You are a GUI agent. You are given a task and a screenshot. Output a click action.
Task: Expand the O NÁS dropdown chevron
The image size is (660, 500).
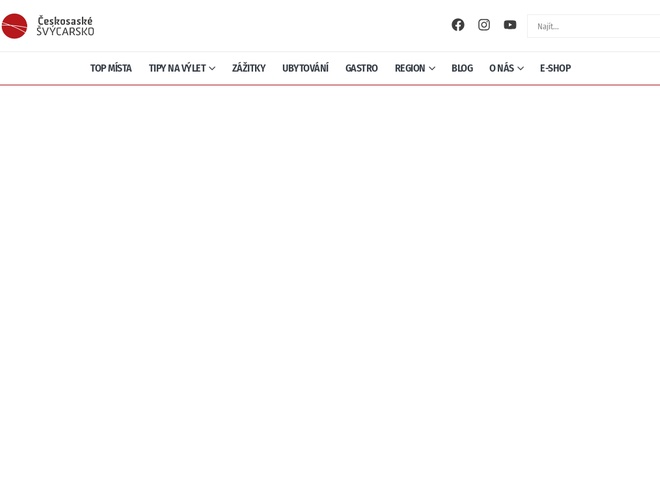point(521,69)
